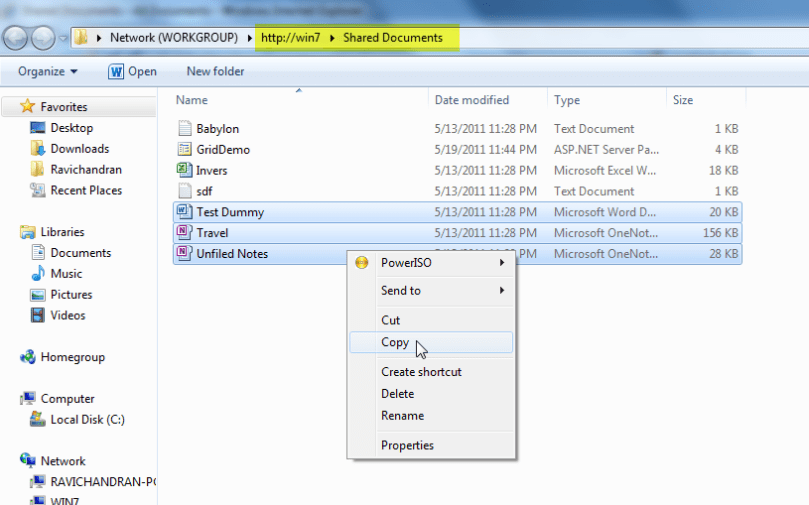
Task: Choose Copy from the context menu
Action: click(395, 342)
